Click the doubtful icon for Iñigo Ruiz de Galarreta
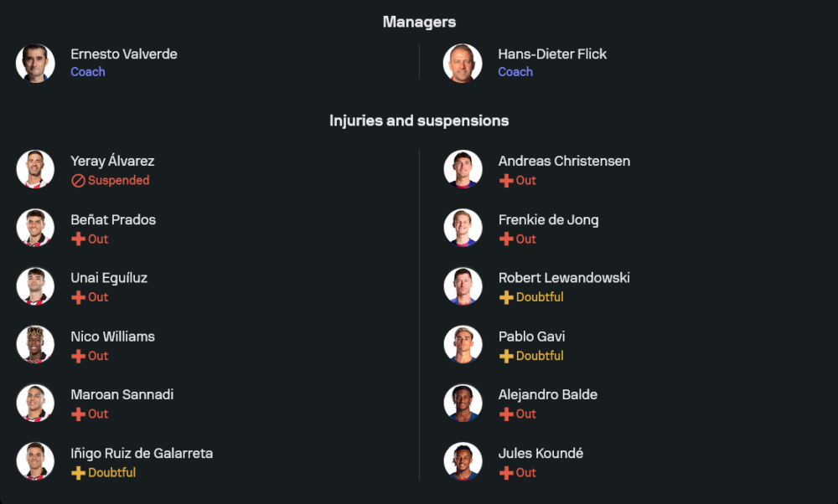 click(x=78, y=473)
